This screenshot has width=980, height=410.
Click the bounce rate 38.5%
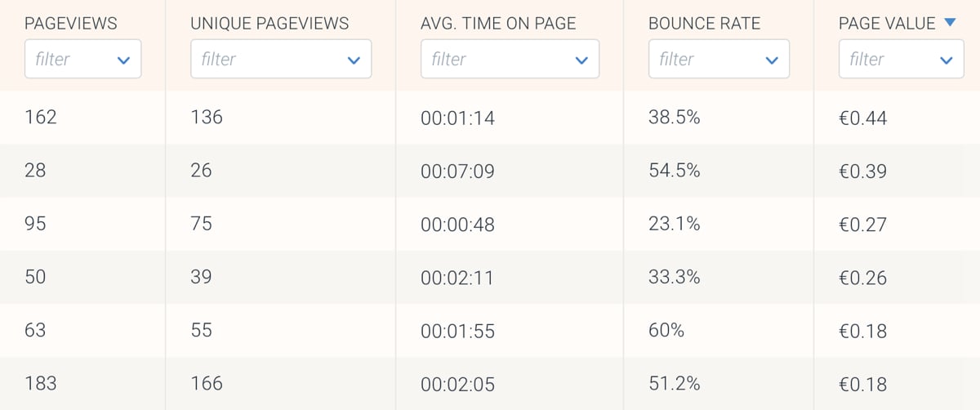674,117
